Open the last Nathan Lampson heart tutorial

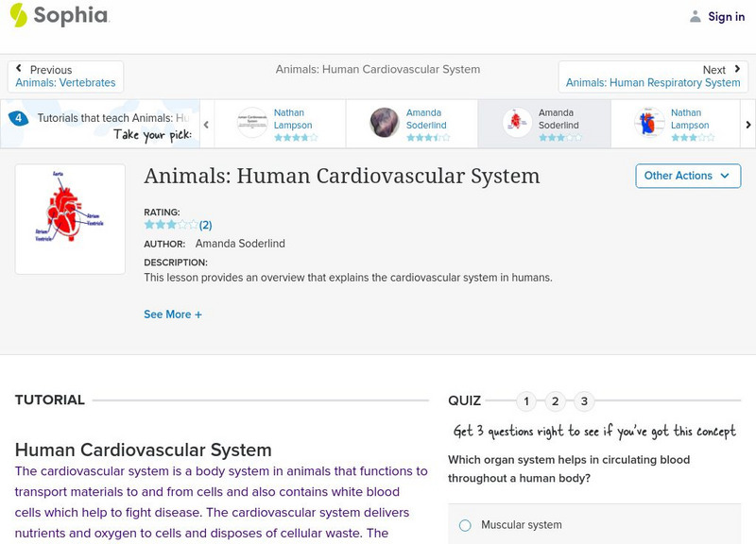(x=649, y=124)
